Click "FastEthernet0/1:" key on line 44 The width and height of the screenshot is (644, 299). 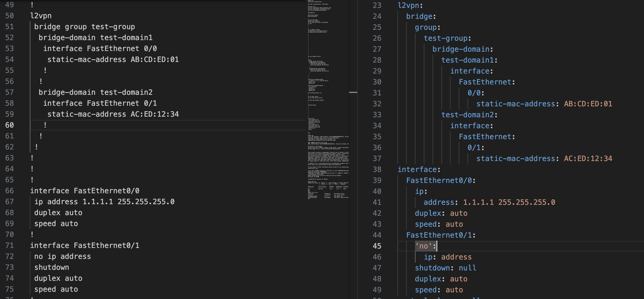[440, 235]
